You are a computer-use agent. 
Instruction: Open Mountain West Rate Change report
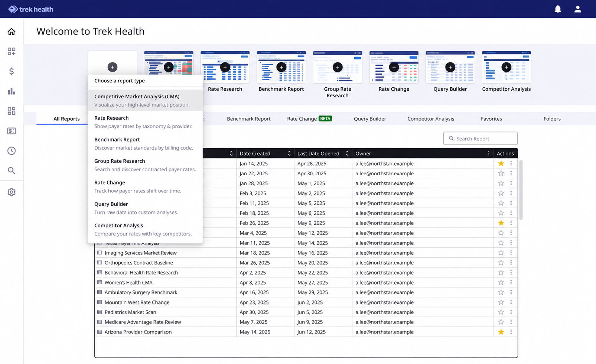[x=137, y=302]
